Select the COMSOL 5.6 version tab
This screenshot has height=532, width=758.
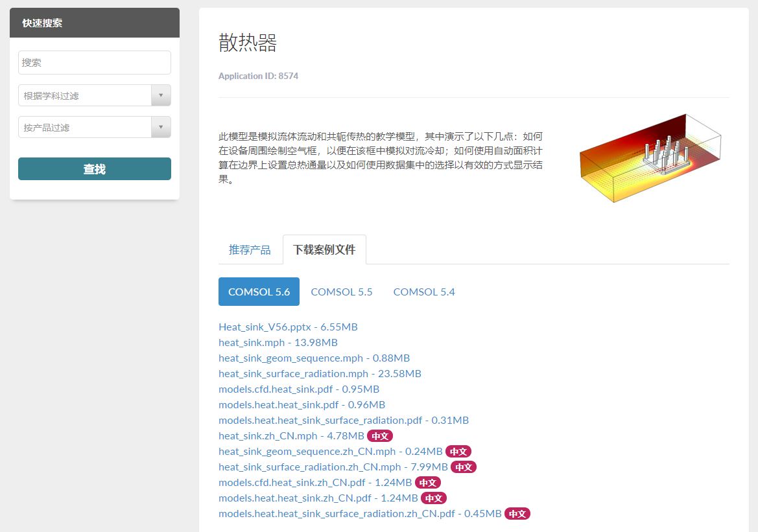tap(259, 292)
